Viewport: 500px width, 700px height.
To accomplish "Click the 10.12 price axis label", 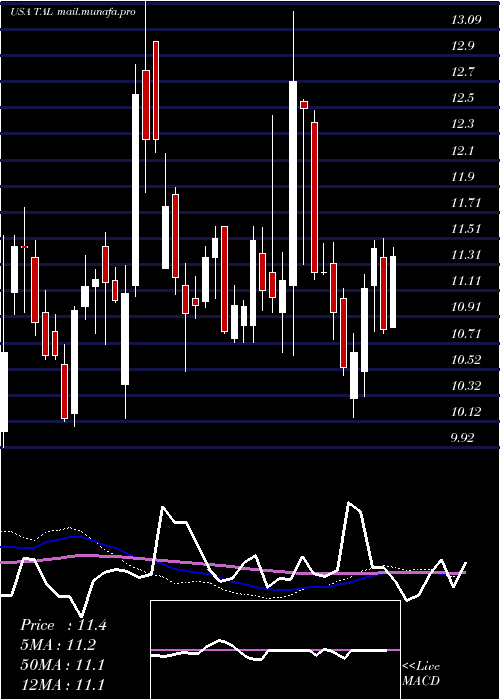I will click(466, 412).
